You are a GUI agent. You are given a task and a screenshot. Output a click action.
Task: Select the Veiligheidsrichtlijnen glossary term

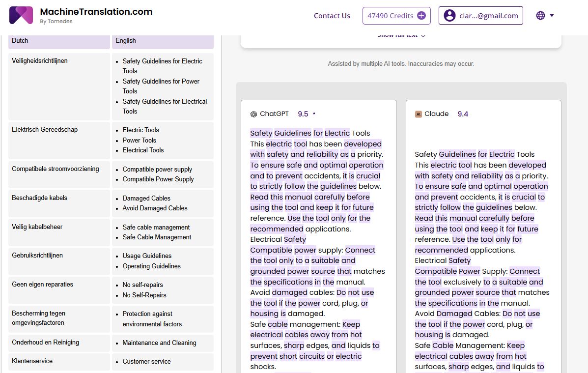pyautogui.click(x=40, y=61)
